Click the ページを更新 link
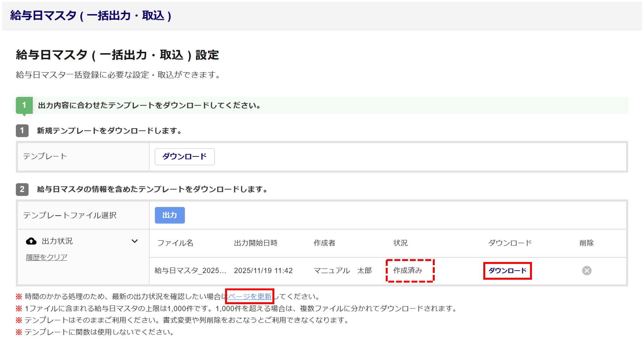Image resolution: width=644 pixels, height=346 pixels. tap(250, 296)
